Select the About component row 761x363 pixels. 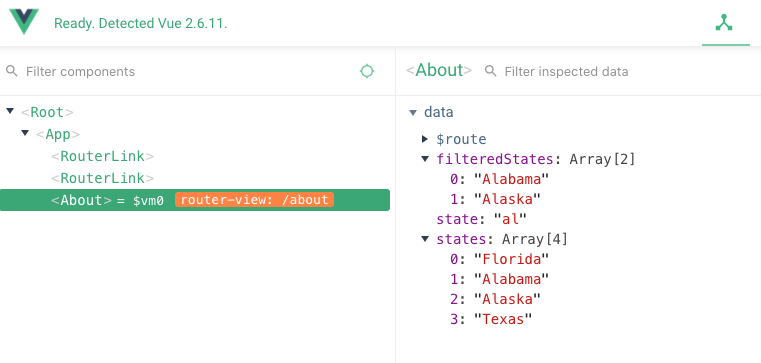click(x=195, y=200)
